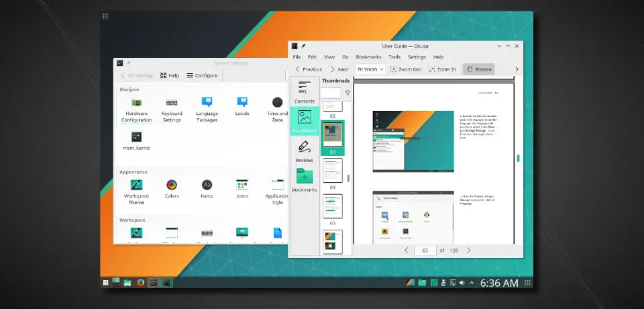Go to previous page using bottom arrow

(407, 250)
